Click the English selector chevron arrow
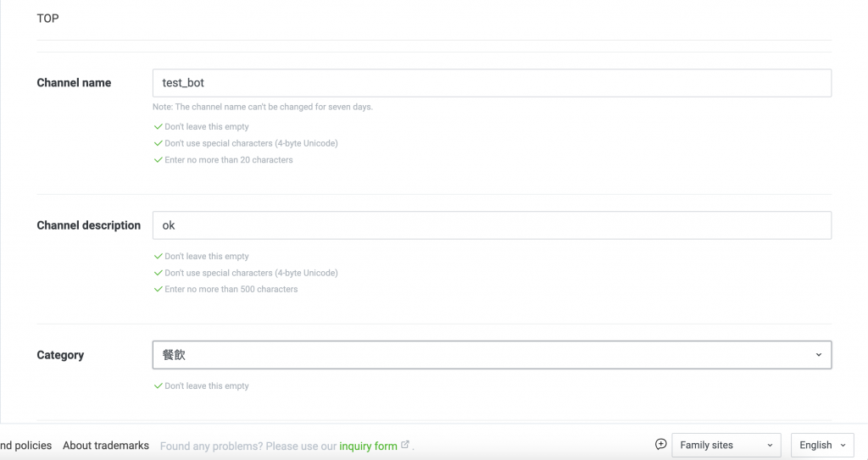 [843, 445]
